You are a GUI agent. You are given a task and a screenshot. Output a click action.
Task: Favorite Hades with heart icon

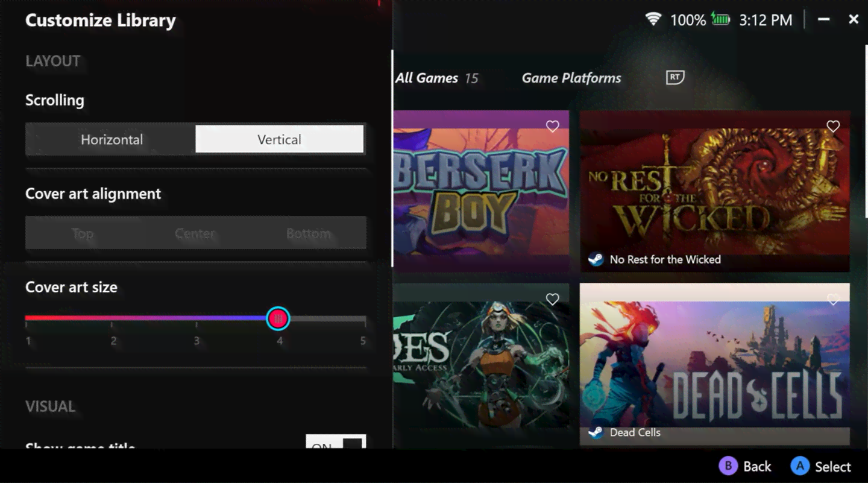pyautogui.click(x=552, y=299)
